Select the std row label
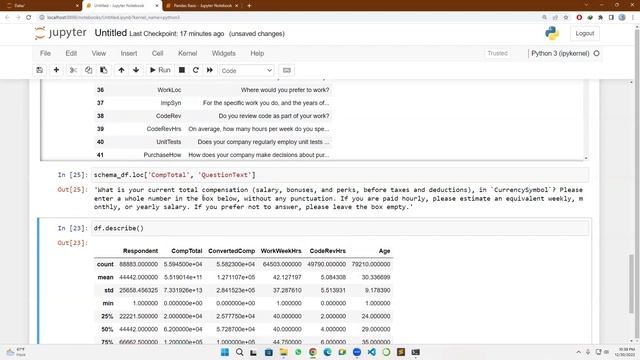The width and height of the screenshot is (640, 360). pyautogui.click(x=109, y=291)
